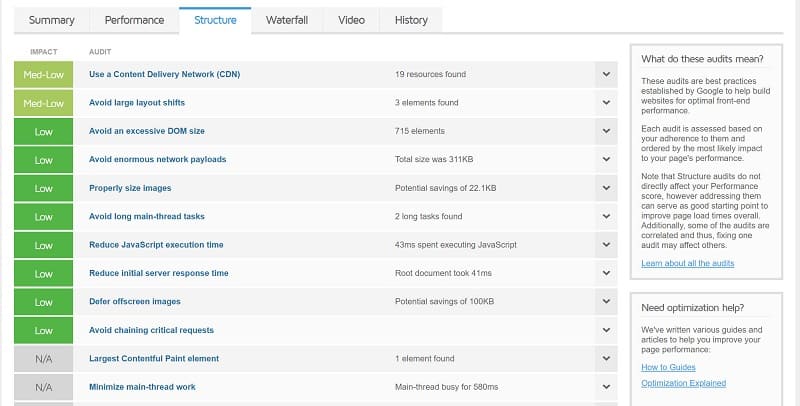Viewport: 800px width, 406px height.
Task: Expand Avoid enormous network payloads details arrow
Action: point(605,160)
